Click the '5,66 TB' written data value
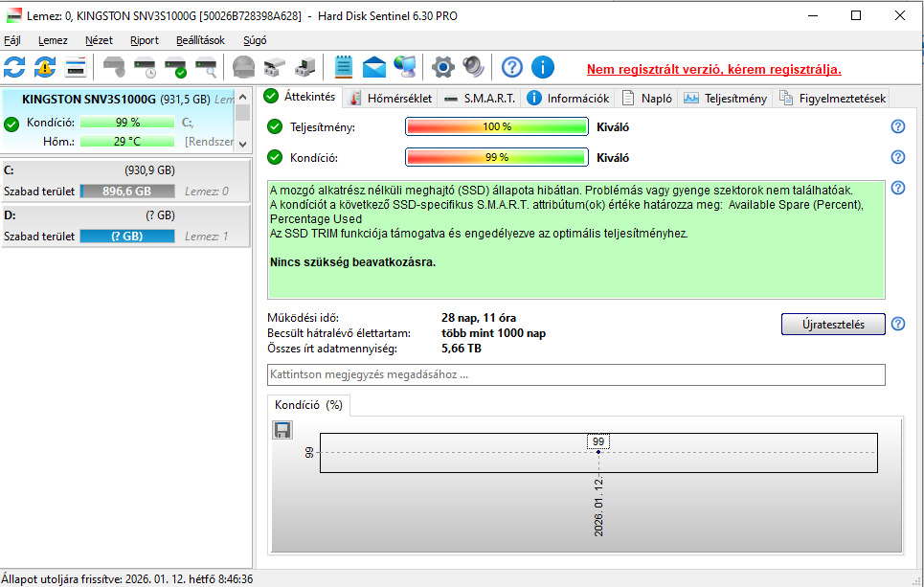 [462, 349]
